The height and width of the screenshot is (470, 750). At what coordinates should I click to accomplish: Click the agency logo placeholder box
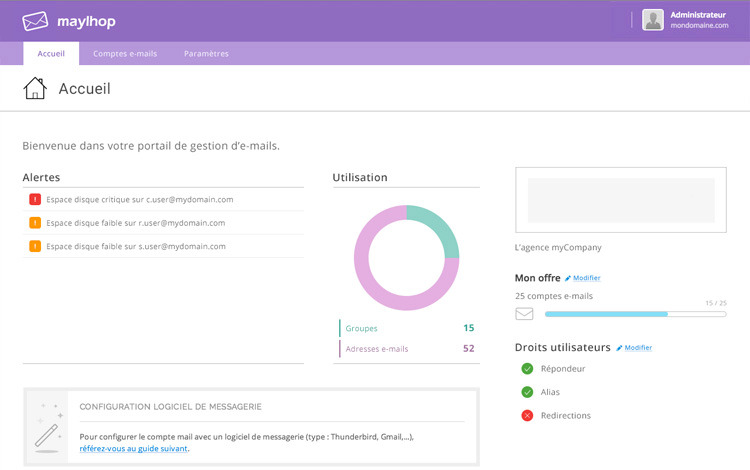point(621,200)
